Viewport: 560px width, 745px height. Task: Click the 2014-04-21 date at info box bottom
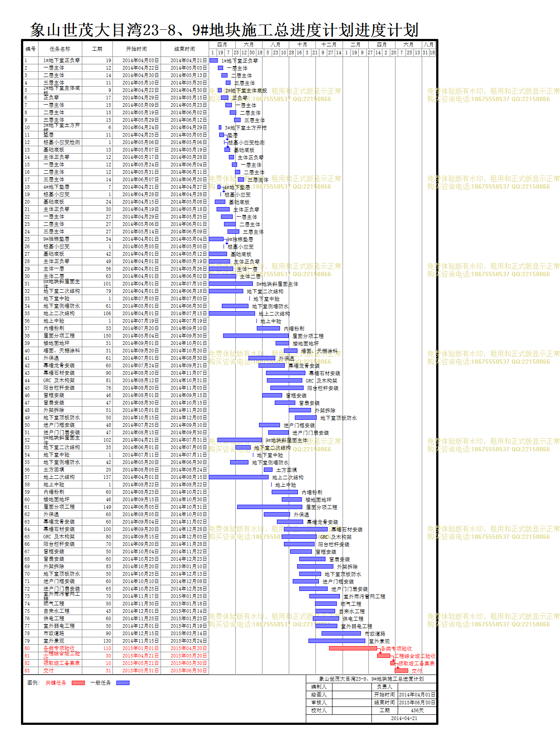click(404, 718)
